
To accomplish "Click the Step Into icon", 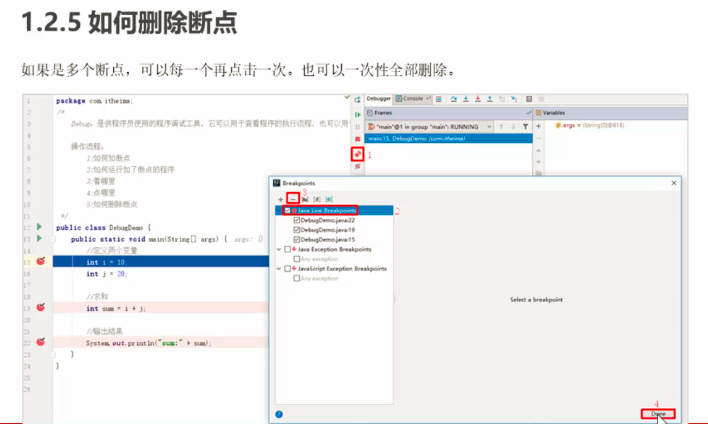I will click(x=466, y=99).
